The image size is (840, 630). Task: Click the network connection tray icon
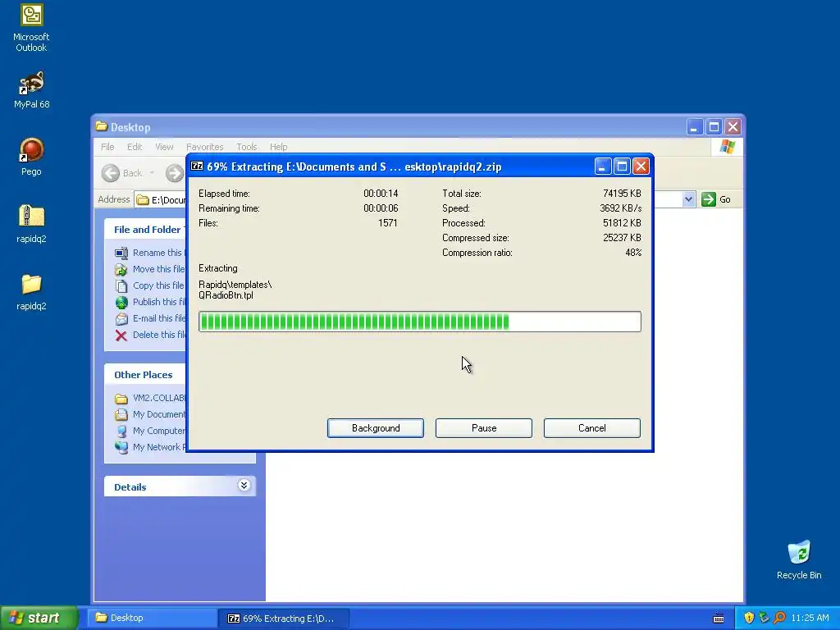click(764, 618)
